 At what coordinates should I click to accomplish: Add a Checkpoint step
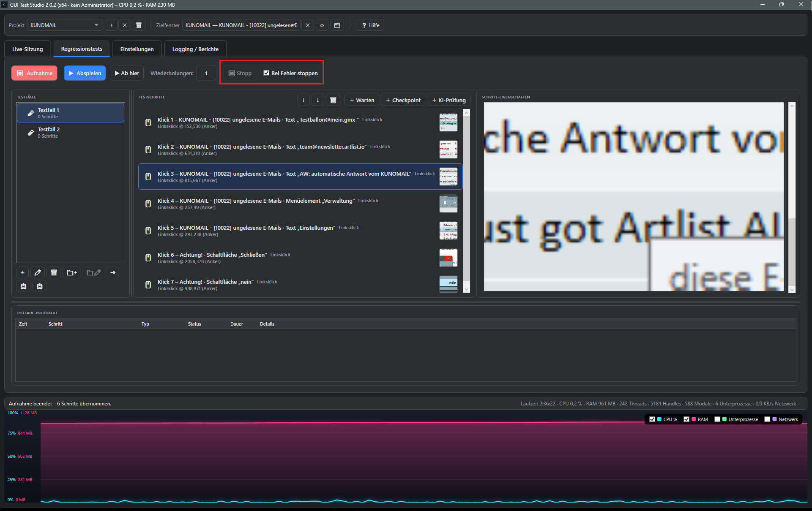click(x=403, y=100)
